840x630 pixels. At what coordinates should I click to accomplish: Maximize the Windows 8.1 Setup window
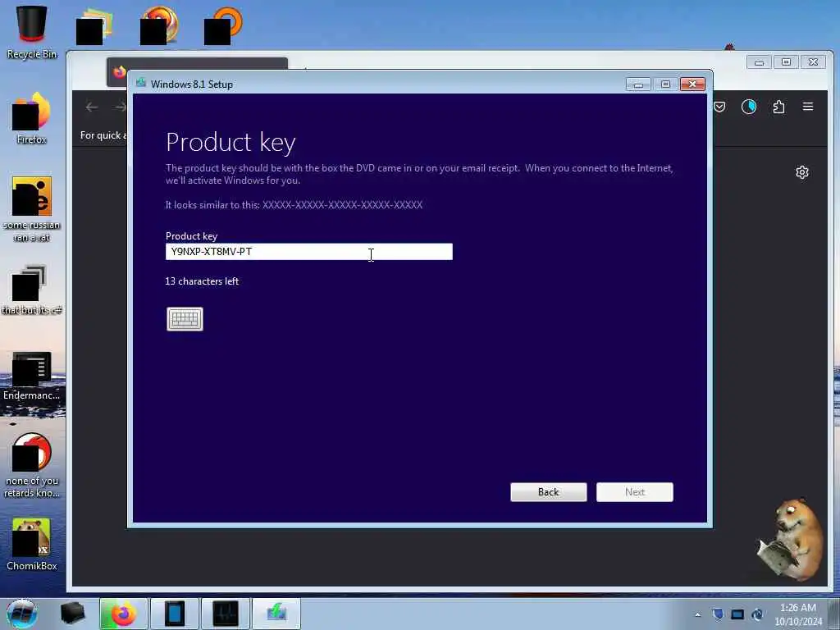665,84
